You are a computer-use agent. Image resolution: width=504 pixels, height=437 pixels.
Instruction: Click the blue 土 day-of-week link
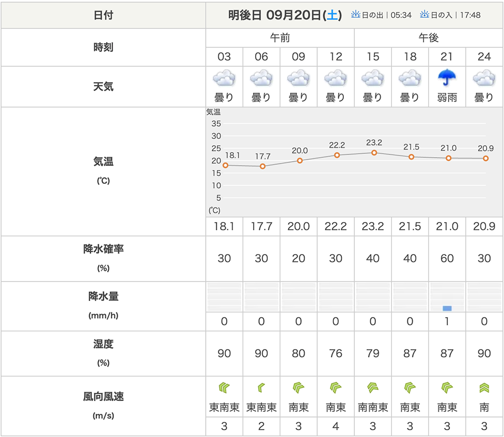(333, 15)
